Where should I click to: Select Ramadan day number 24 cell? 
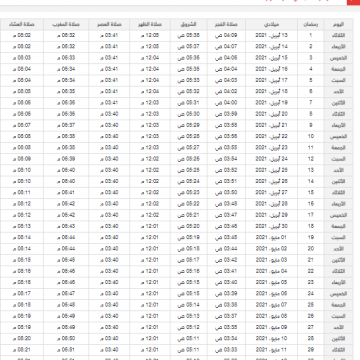point(311,294)
